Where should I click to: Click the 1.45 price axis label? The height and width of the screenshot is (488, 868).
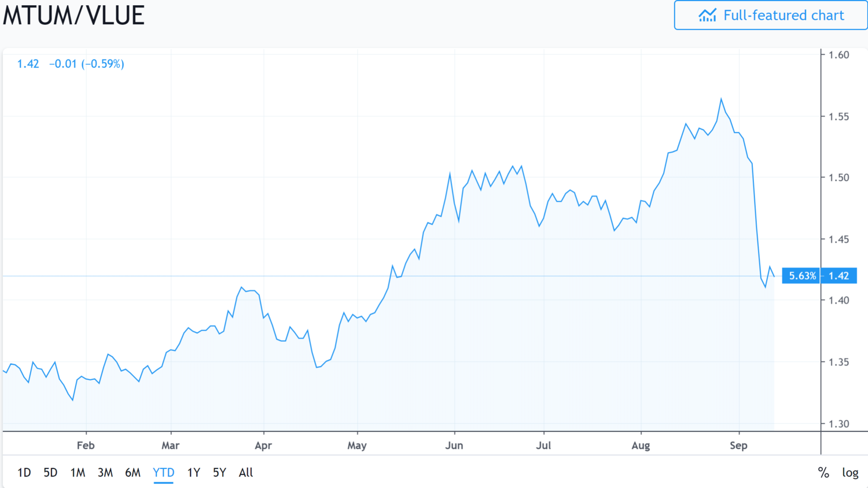(839, 239)
